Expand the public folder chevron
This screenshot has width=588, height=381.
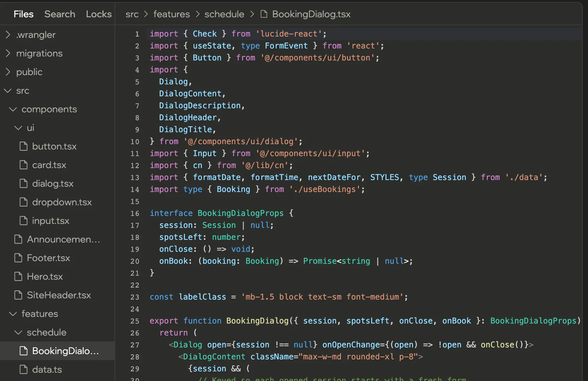click(8, 72)
